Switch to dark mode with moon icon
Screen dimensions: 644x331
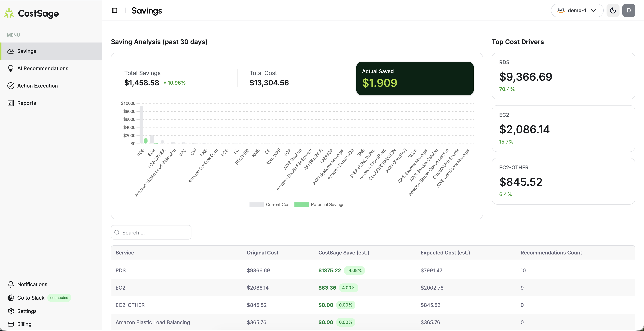coord(613,10)
